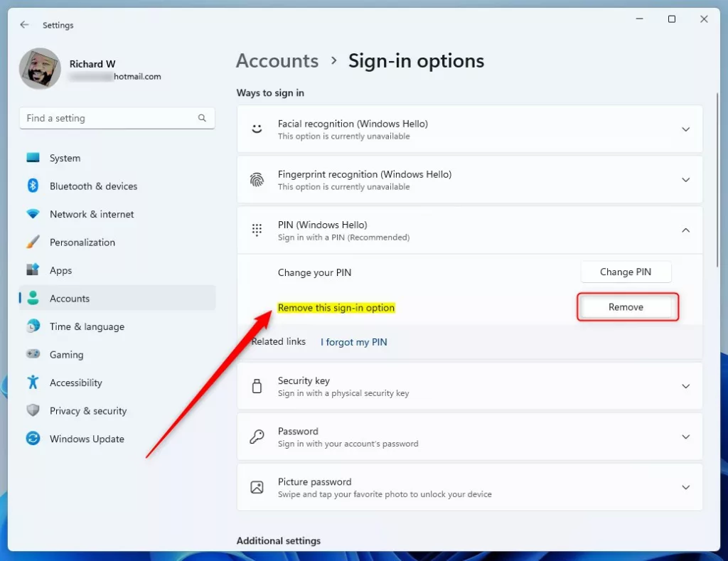Click the Find a setting search box

[x=117, y=118]
